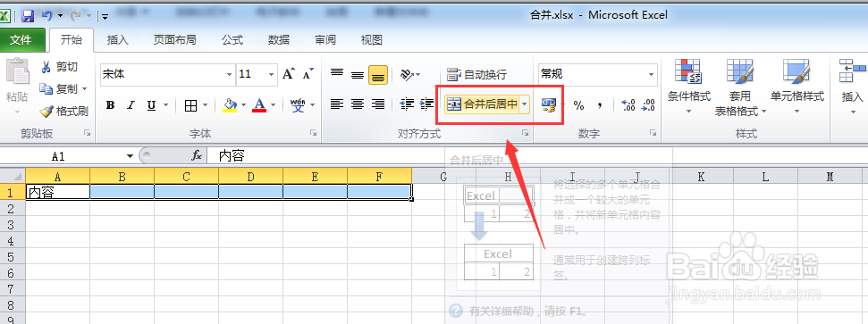Align text right
The image size is (868, 324).
(378, 104)
